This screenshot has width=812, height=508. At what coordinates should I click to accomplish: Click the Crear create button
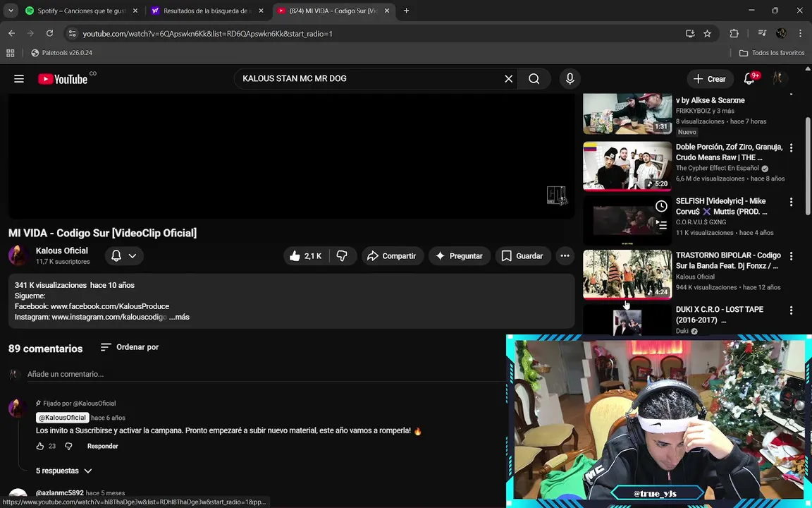click(x=710, y=79)
